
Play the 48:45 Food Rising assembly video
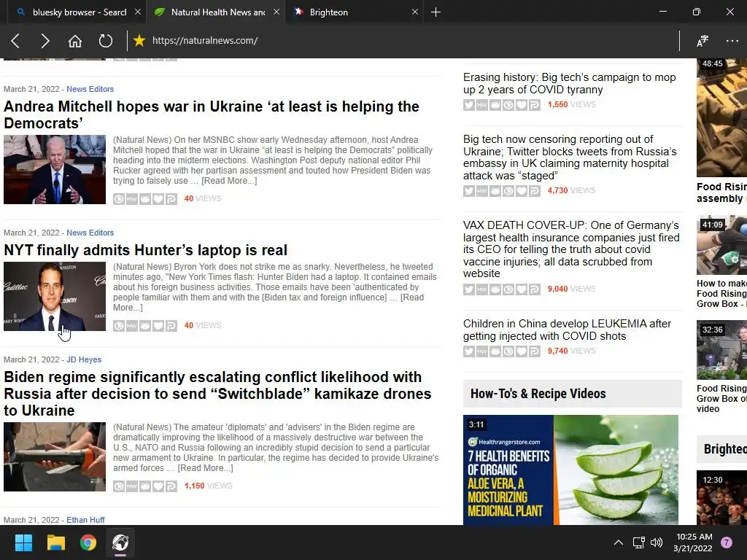(721, 117)
